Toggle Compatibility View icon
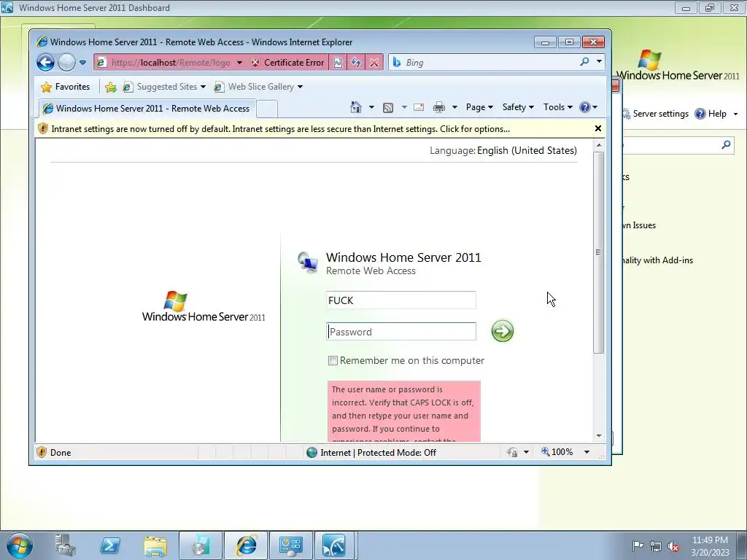The image size is (747, 560). (338, 63)
